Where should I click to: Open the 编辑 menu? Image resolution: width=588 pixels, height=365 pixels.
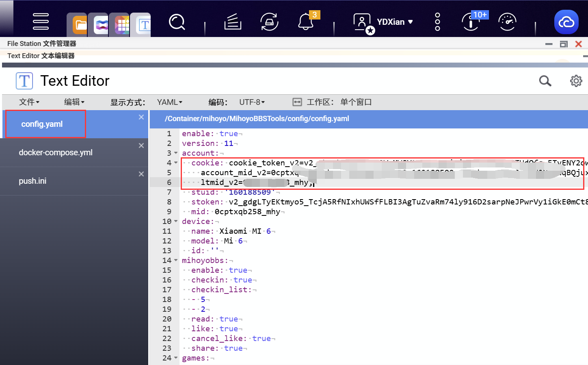74,102
